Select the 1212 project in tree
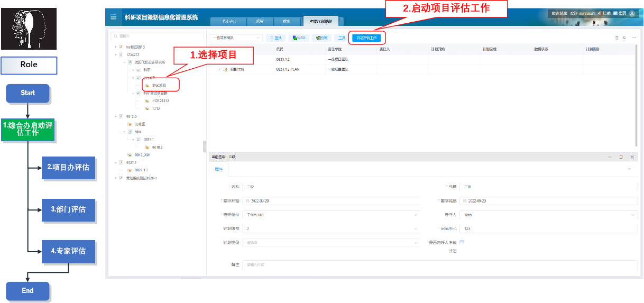 coord(156,108)
